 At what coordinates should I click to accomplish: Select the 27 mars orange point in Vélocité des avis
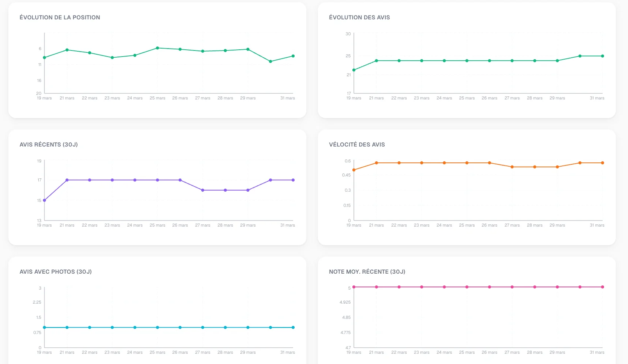point(512,167)
